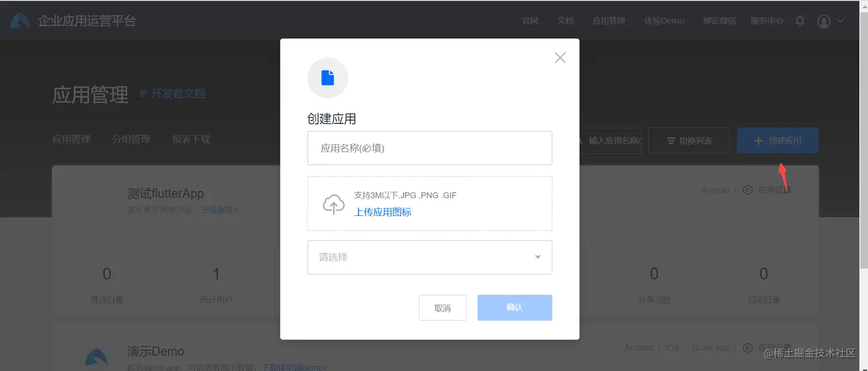Click the 推送日量 label
Viewport: 868px width, 371px height.
point(107,300)
